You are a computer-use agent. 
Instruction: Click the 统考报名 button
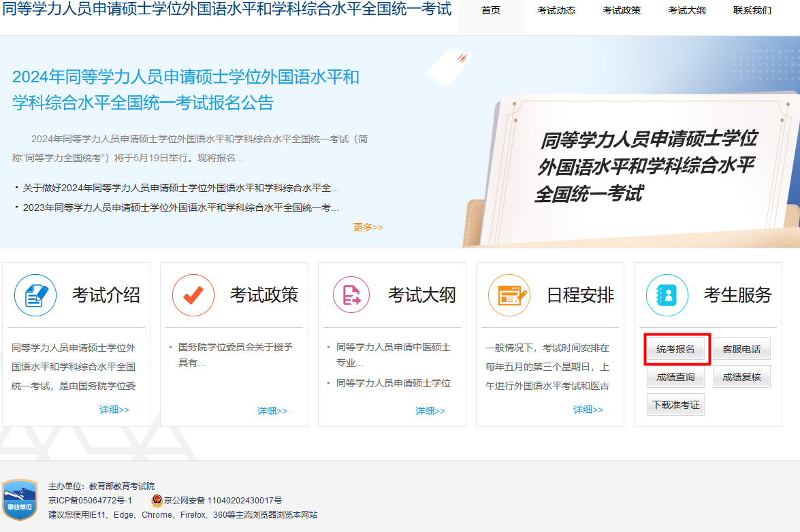coord(675,348)
